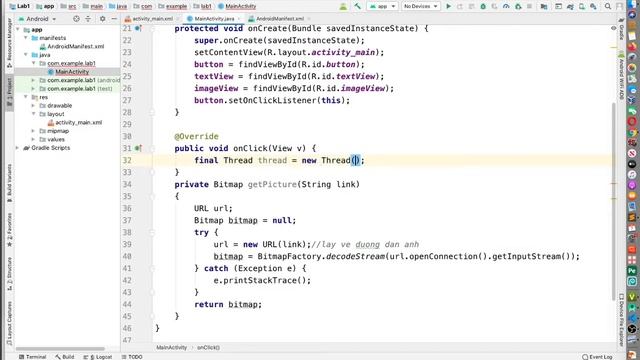Open the Profiler gauge icon in toolbar
This screenshot has height=360, width=640.
(x=506, y=6)
